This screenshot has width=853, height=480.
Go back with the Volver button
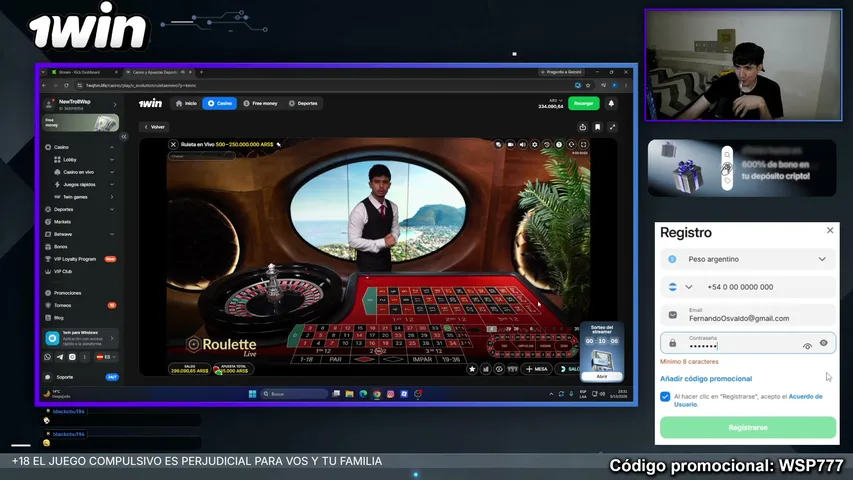point(154,127)
